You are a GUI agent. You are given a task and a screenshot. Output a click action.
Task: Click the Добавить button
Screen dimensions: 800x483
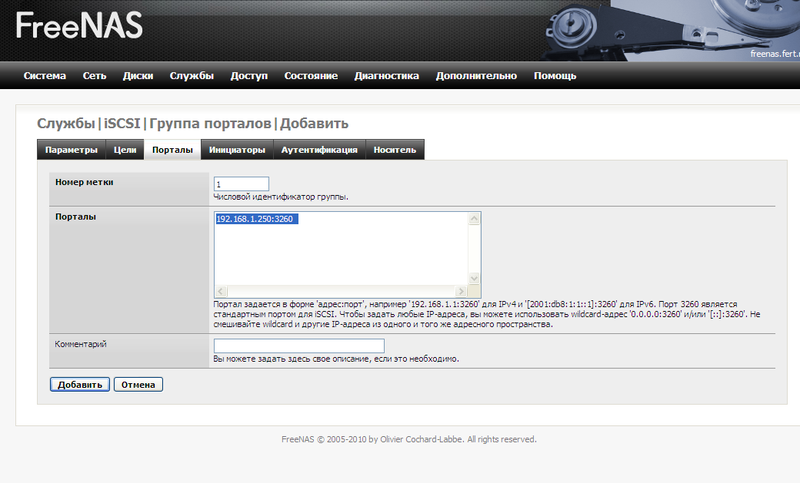[80, 385]
